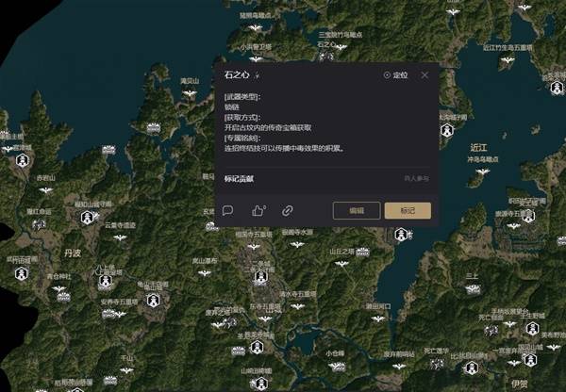Click the 开启古坟内的传奇宝箱获取 description line
This screenshot has height=392, width=566.
268,127
